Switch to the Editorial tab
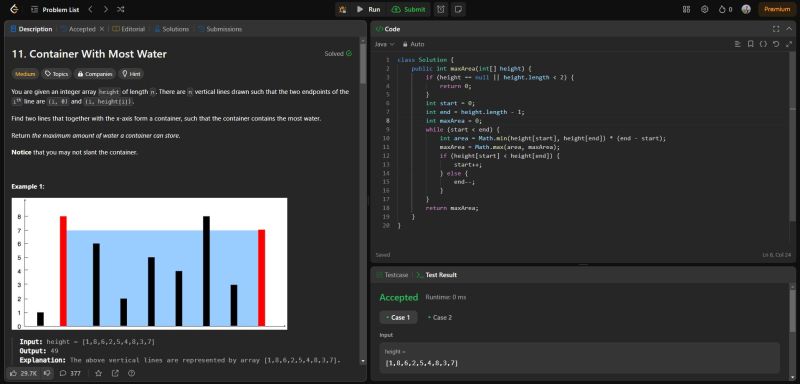800x384 pixels. [129, 29]
